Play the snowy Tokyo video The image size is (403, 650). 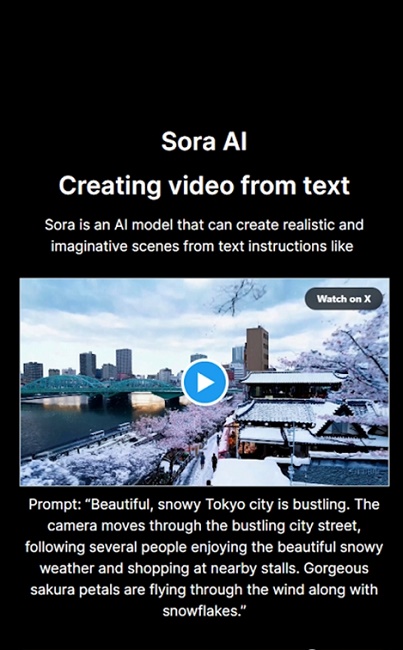tap(205, 382)
